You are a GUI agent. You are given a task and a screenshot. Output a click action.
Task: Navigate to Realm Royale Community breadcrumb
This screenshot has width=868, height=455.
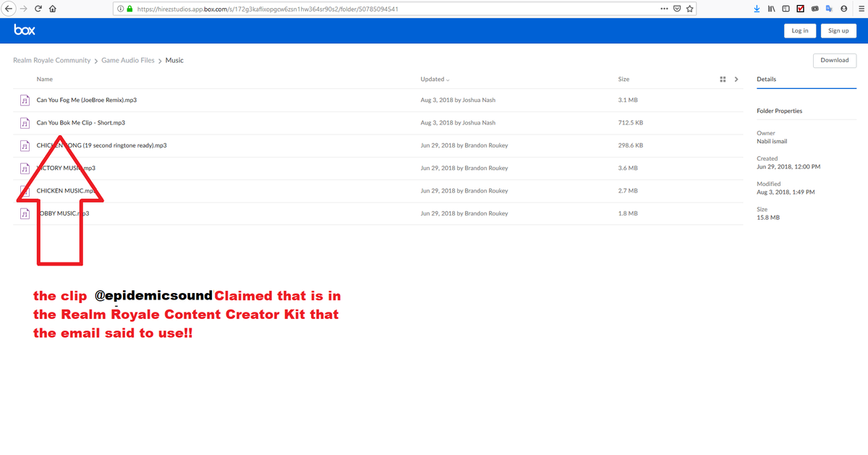click(x=52, y=61)
